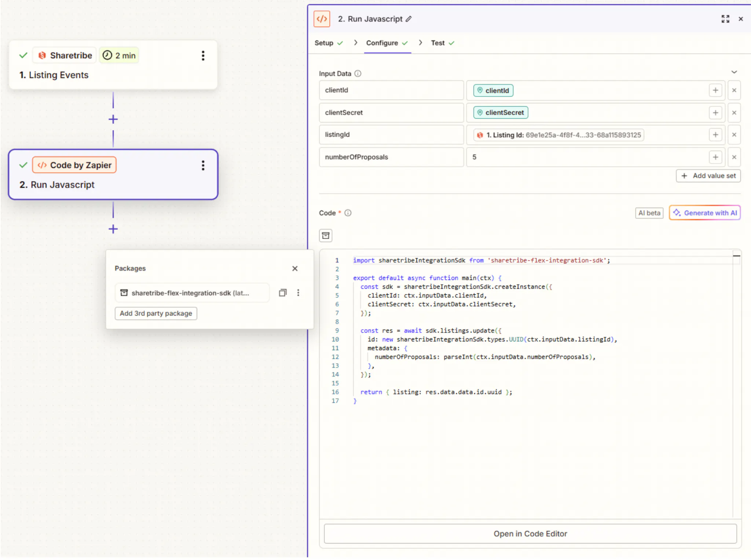Click Open in Code Editor
The width and height of the screenshot is (751, 560).
[530, 534]
